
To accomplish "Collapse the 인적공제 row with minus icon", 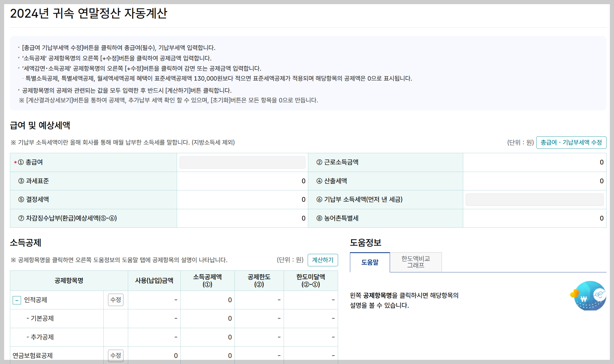I will point(17,300).
